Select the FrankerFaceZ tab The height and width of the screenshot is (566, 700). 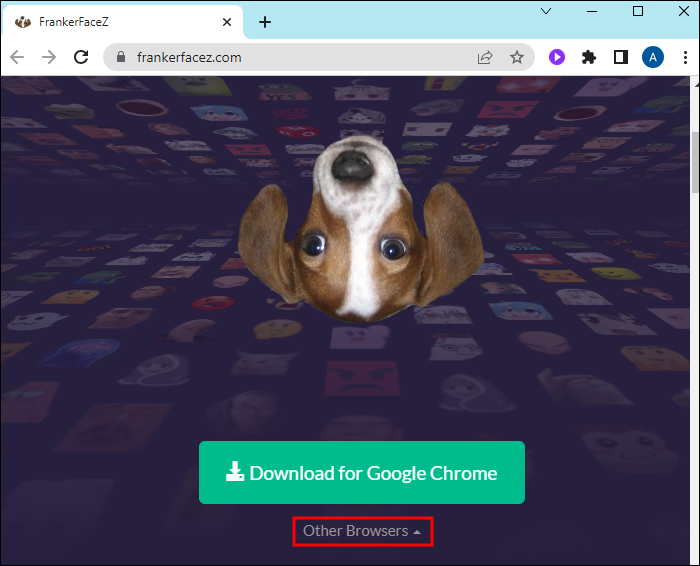click(x=122, y=22)
